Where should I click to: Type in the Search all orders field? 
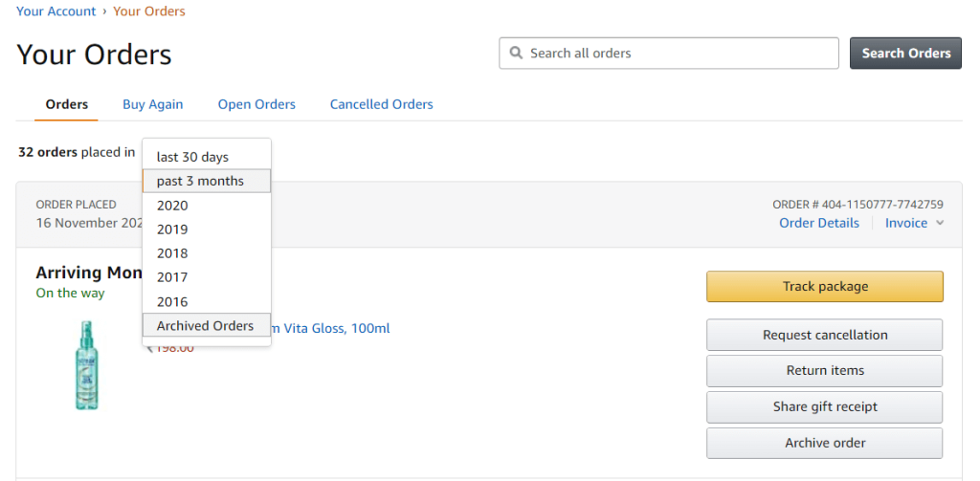point(679,54)
